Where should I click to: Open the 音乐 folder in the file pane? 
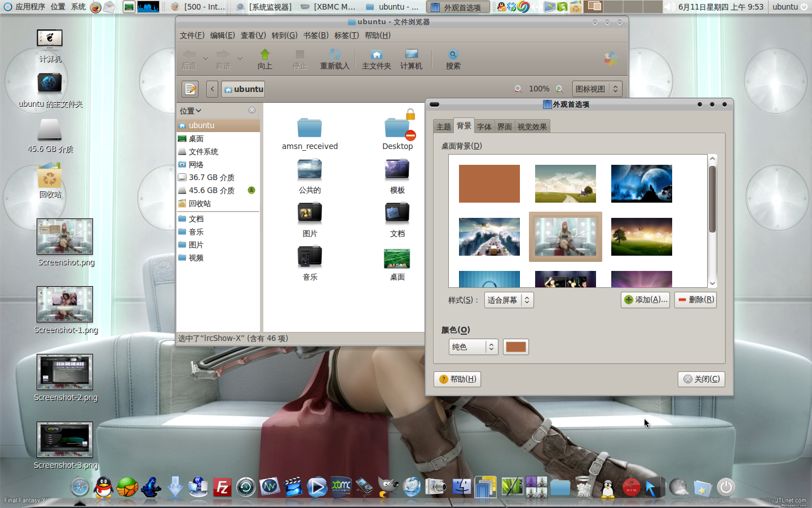pos(310,264)
